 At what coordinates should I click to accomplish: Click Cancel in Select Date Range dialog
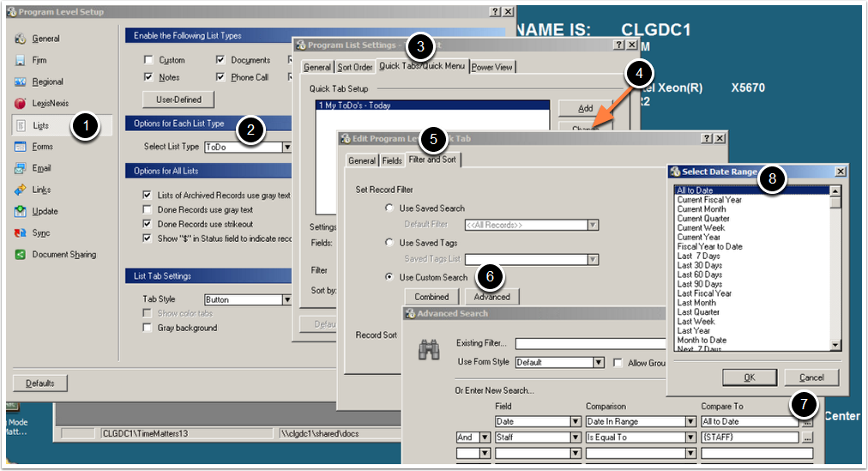811,377
